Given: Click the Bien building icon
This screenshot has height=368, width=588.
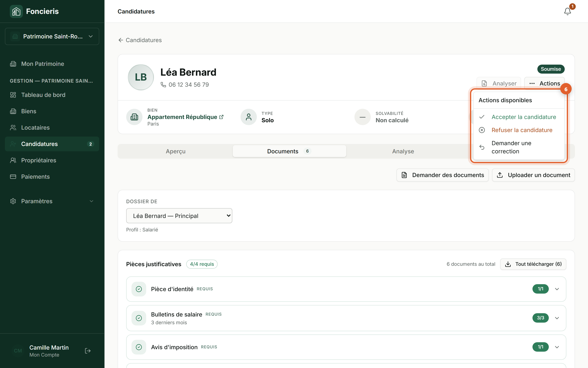Looking at the screenshot, I should click(x=134, y=117).
